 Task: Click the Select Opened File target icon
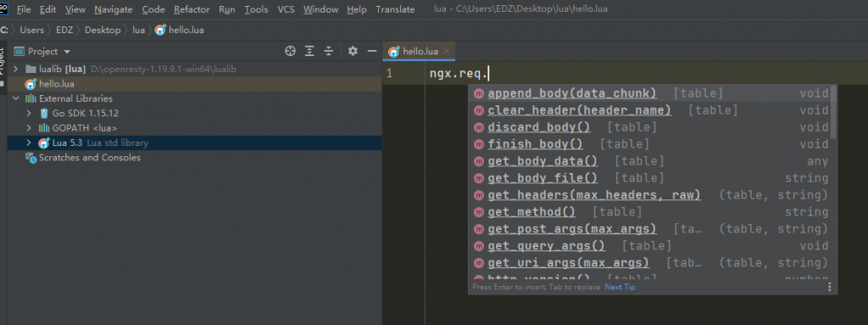(x=290, y=52)
